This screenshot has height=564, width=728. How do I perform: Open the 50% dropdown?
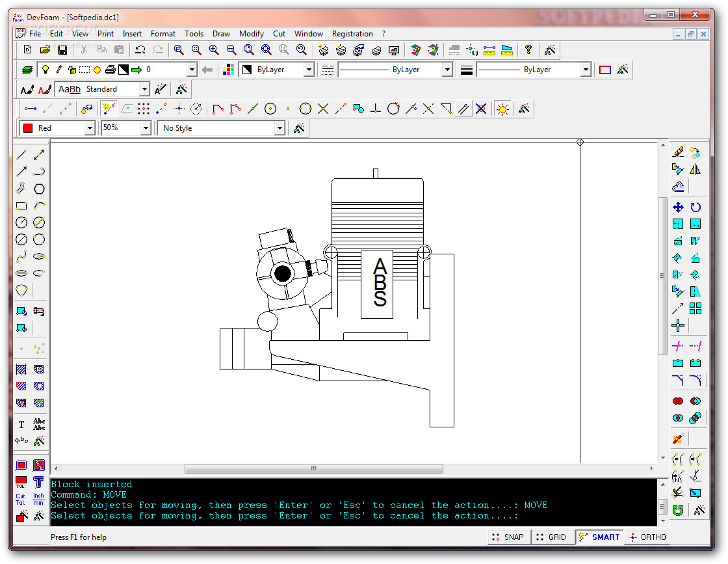pyautogui.click(x=146, y=128)
